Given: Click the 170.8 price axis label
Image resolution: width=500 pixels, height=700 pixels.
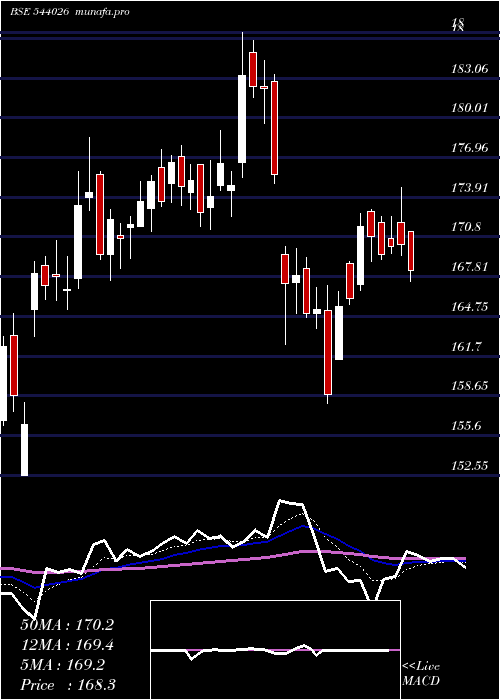Looking at the screenshot, I should [x=467, y=227].
